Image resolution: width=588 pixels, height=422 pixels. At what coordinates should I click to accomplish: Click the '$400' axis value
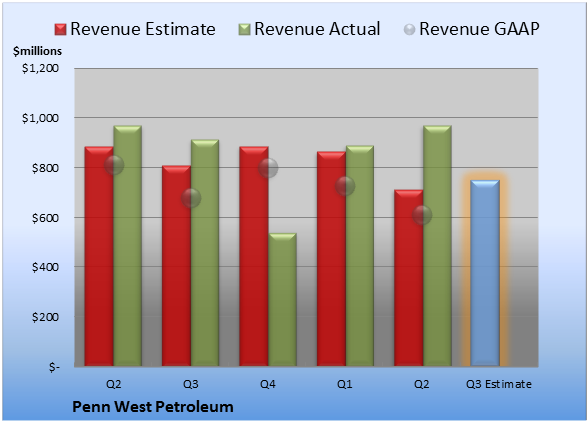click(45, 267)
